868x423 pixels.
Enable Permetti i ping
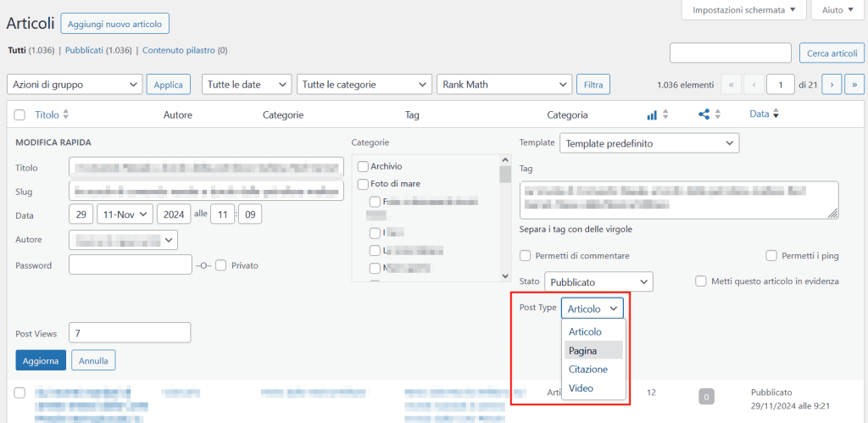[x=771, y=256]
